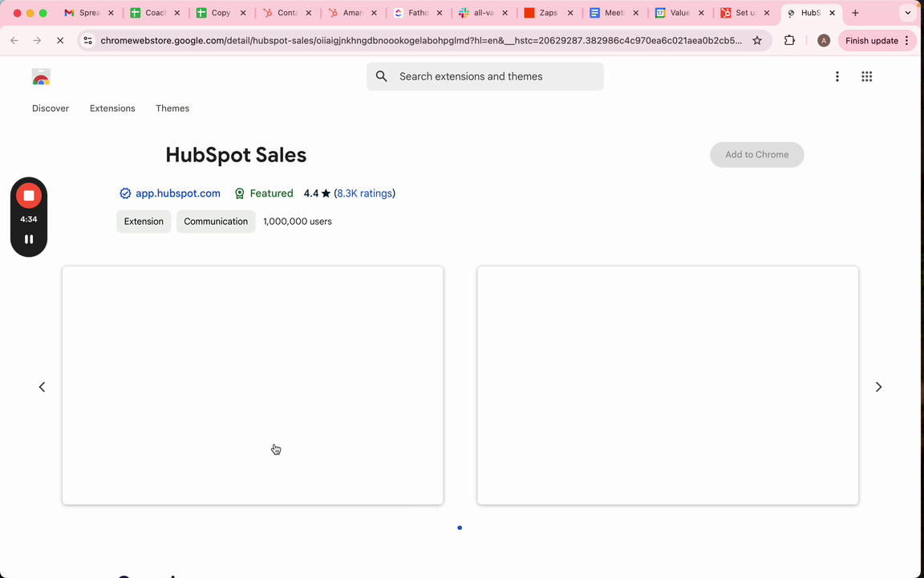924x578 pixels.
Task: Show next screenshot in carousel
Action: click(878, 387)
